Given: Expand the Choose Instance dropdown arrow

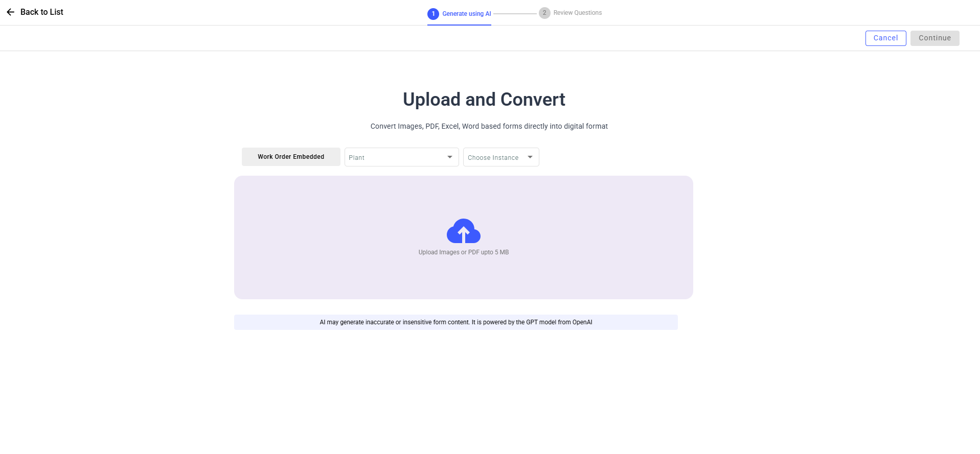Looking at the screenshot, I should 530,157.
